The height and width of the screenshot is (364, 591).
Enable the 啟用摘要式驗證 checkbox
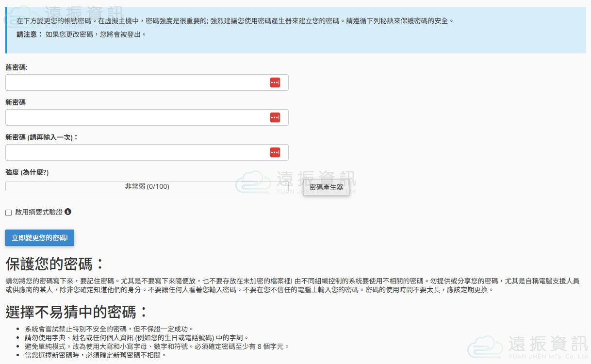pyautogui.click(x=9, y=213)
